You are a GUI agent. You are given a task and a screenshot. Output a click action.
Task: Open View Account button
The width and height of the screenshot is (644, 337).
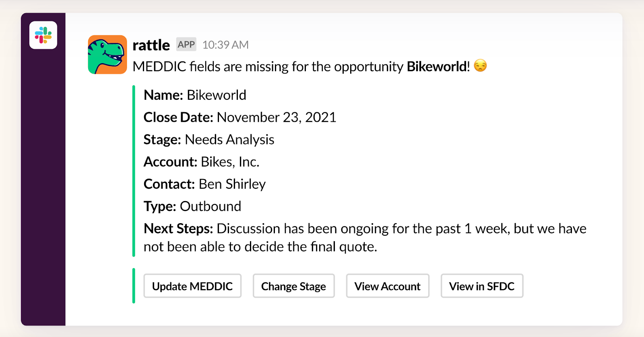(387, 286)
